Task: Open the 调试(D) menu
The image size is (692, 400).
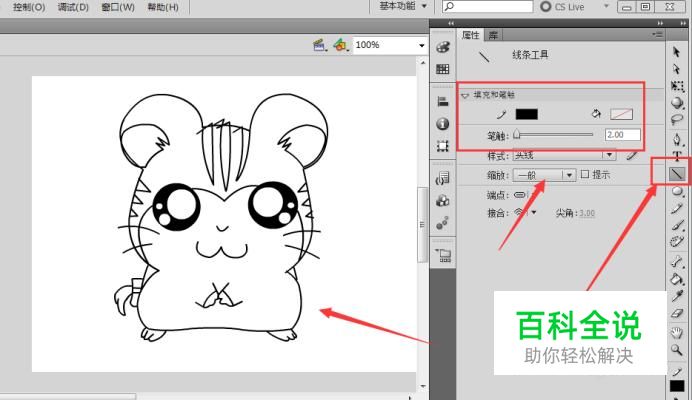Action: coord(73,7)
